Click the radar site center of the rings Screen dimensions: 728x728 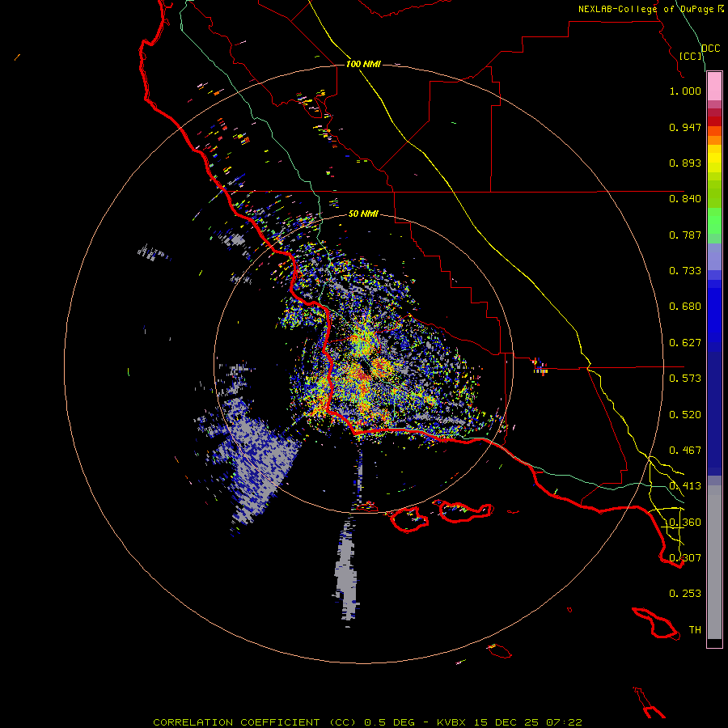[364, 364]
